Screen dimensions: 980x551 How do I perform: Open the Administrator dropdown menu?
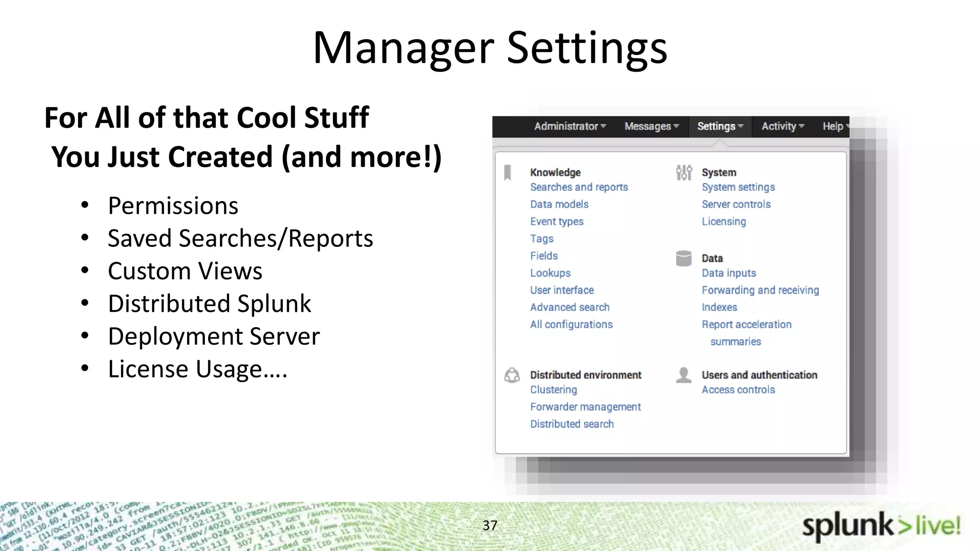[570, 126]
